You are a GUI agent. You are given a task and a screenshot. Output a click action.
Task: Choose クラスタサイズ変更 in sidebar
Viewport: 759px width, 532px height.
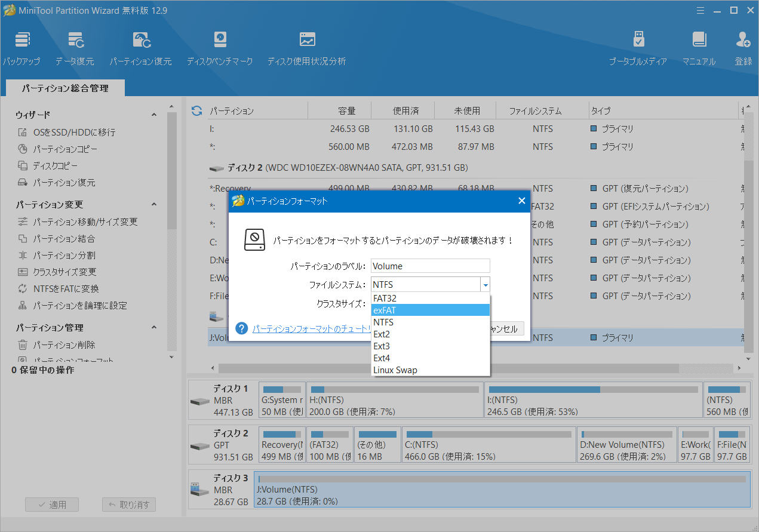(x=57, y=272)
